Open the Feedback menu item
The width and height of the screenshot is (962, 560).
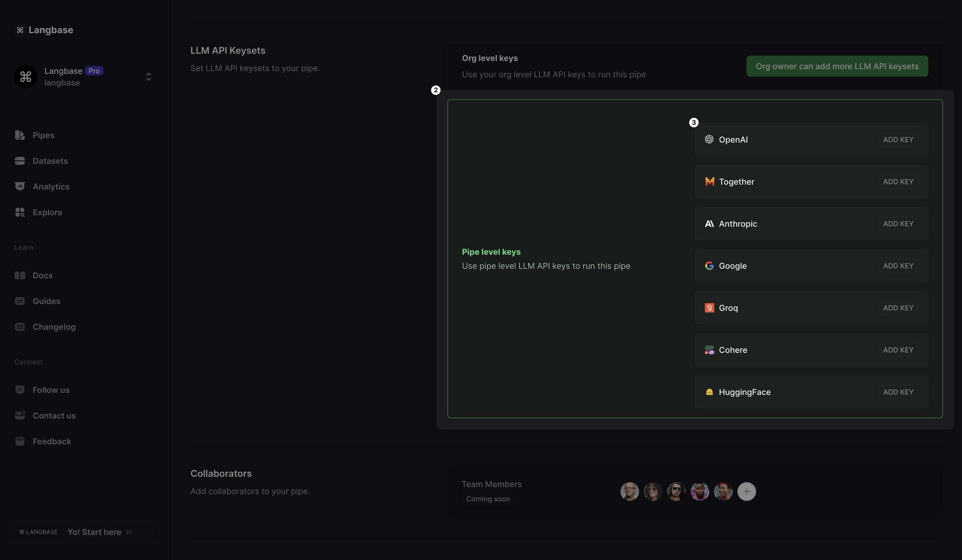coord(51,441)
